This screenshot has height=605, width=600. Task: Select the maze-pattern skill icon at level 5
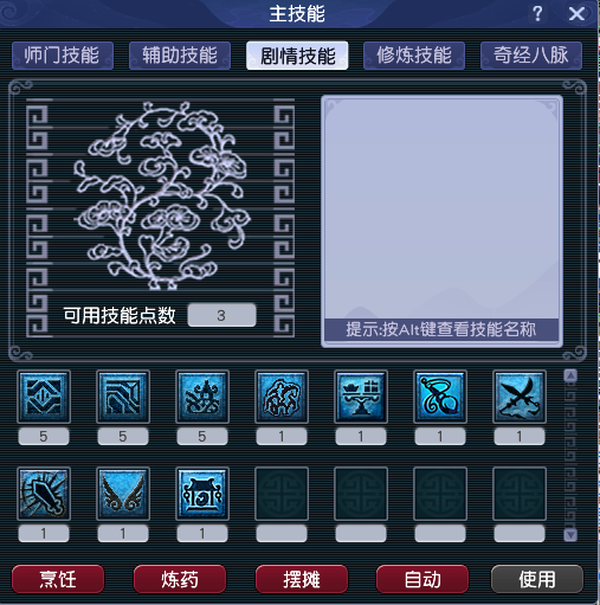[x=123, y=397]
